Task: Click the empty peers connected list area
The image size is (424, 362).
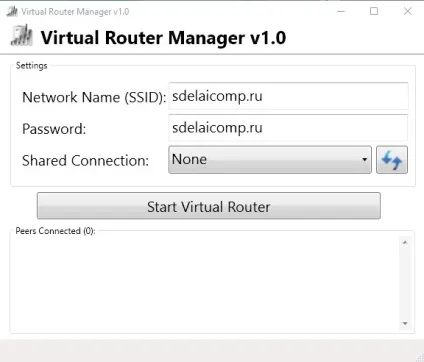Action: tap(205, 283)
